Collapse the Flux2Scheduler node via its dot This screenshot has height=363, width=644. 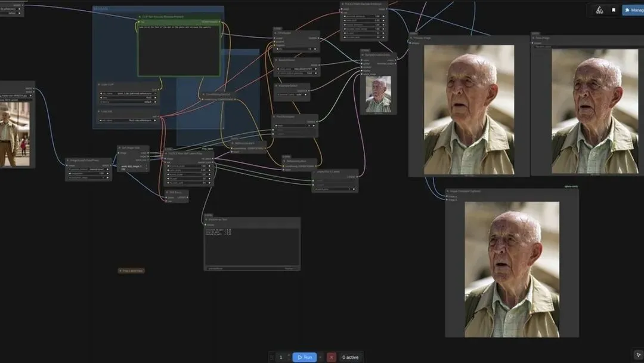[274, 116]
